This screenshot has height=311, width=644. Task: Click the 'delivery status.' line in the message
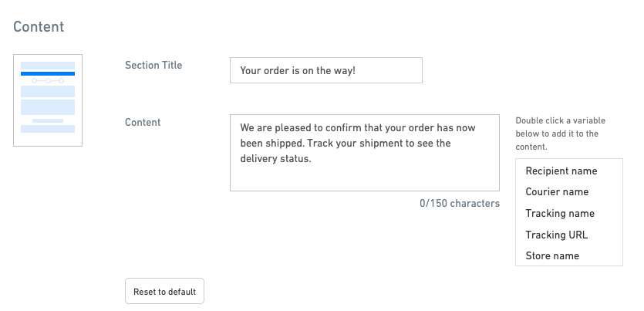[275, 159]
